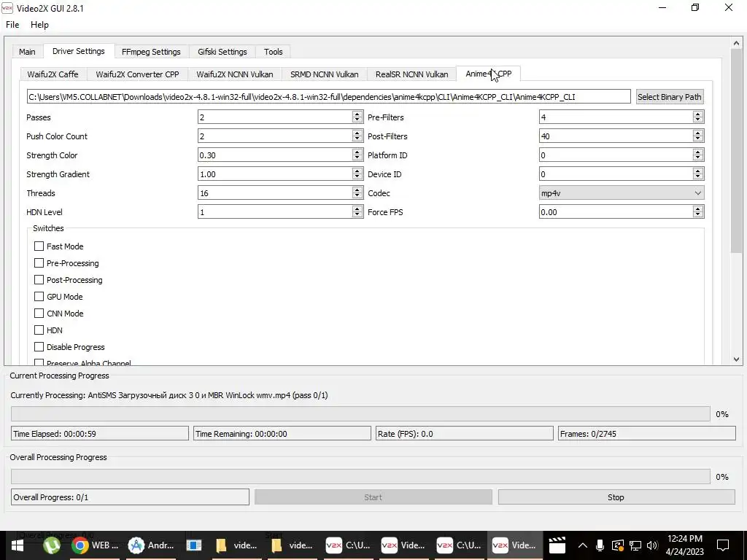Switch to the Waifu2X NCNN Vulkan tab
The height and width of the screenshot is (560, 747).
pos(235,74)
